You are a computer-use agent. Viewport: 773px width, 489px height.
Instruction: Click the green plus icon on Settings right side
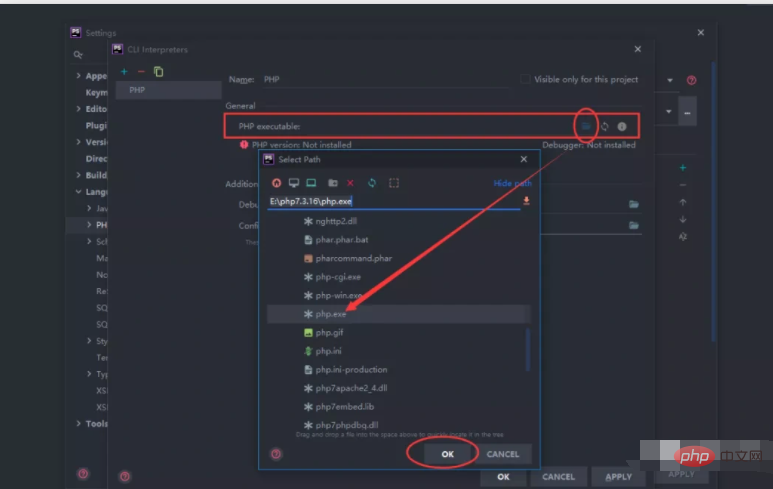683,168
